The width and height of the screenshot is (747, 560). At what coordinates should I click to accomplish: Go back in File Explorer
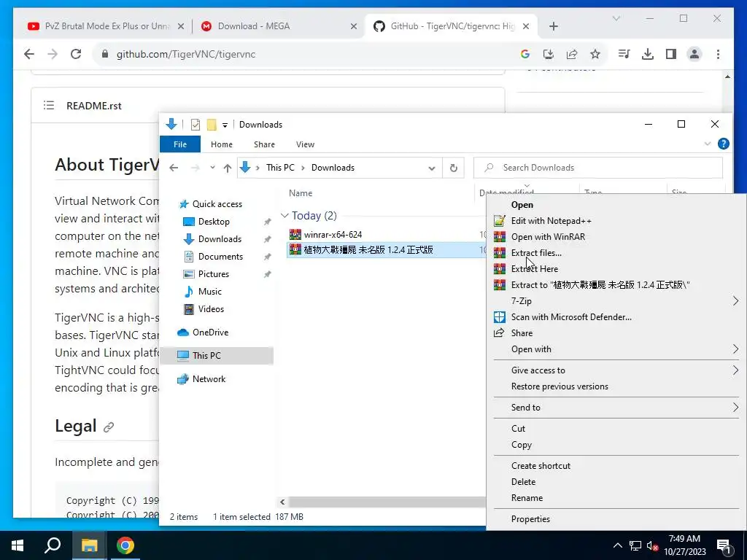click(174, 168)
